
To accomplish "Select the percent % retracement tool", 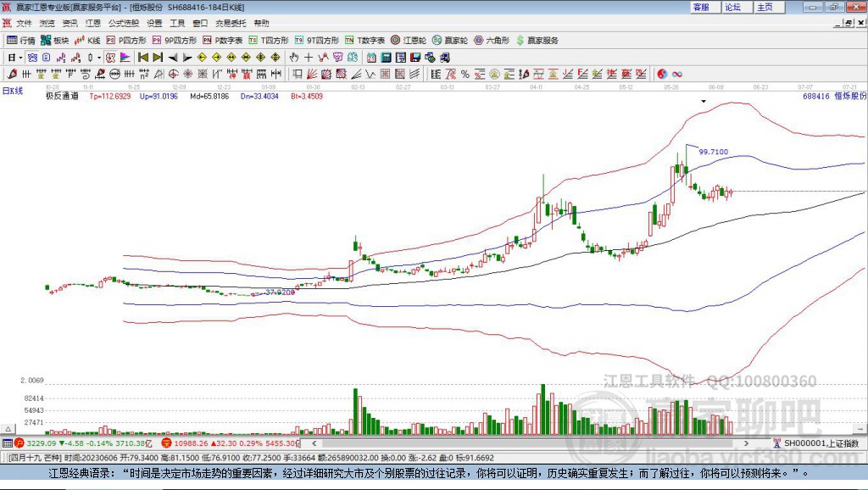I will (465, 74).
